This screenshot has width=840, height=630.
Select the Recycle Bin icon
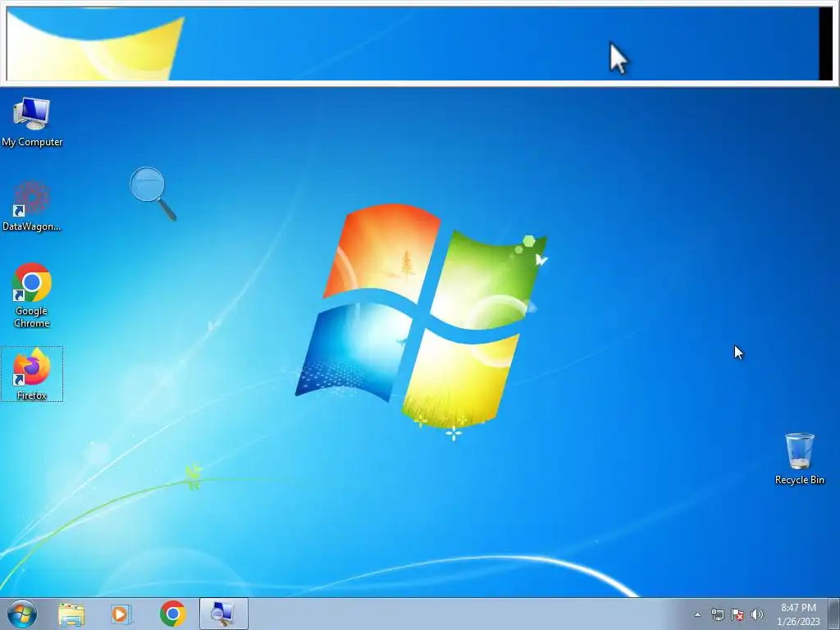click(799, 459)
